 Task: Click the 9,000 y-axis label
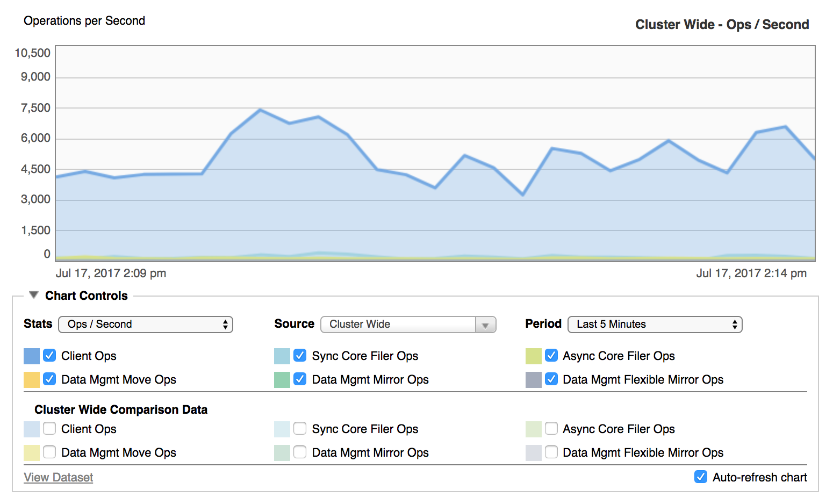tap(35, 77)
